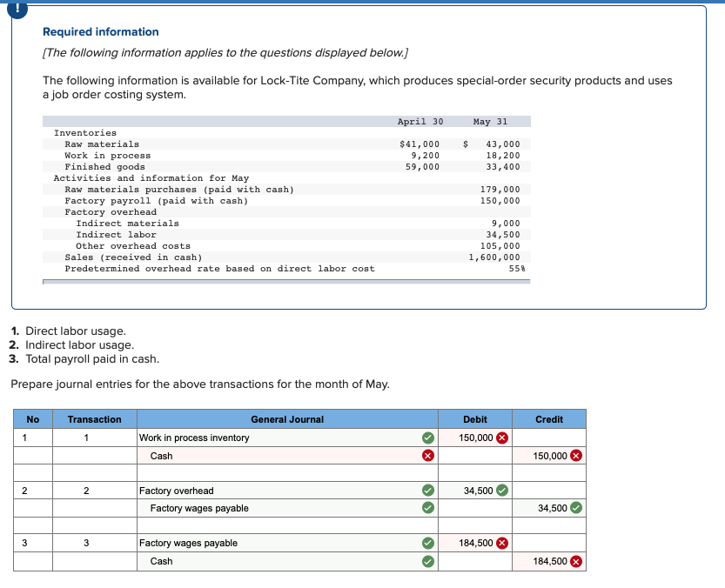
Task: Click the Indirect labor usage list item
Action: pyautogui.click(x=79, y=344)
